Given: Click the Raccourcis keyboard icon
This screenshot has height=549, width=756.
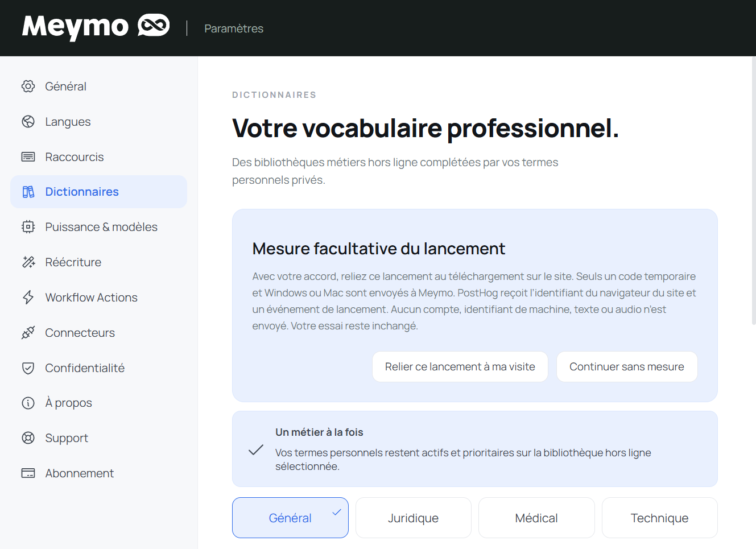Looking at the screenshot, I should (28, 157).
